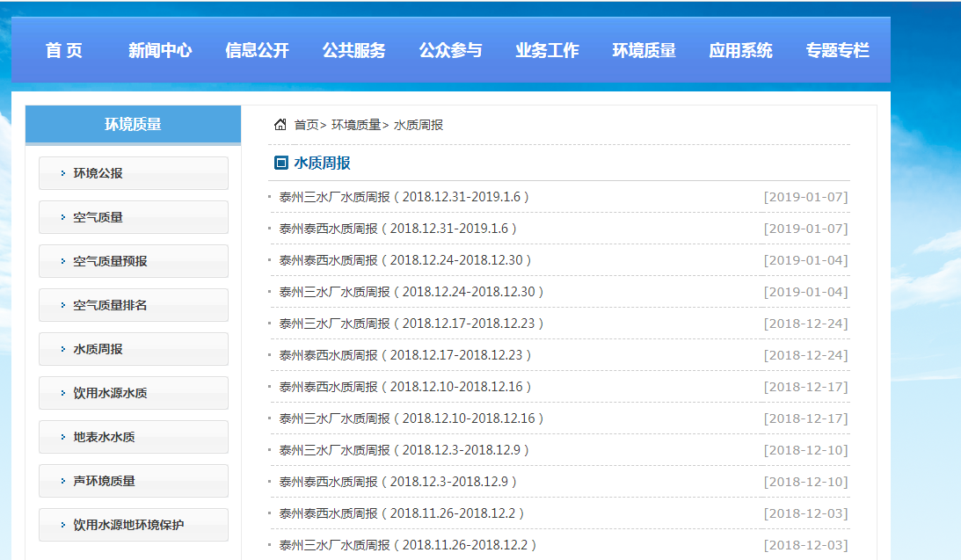The image size is (961, 560).
Task: Open 专题专栏 in the top menu
Action: click(x=837, y=50)
